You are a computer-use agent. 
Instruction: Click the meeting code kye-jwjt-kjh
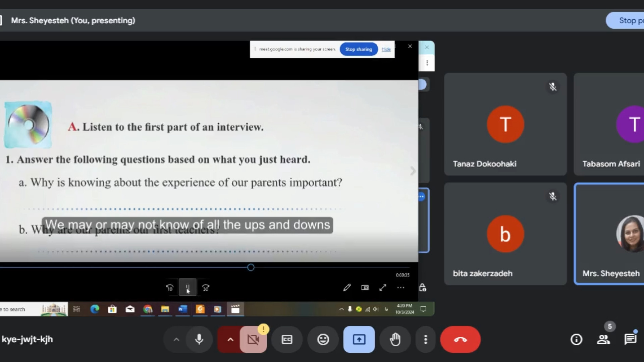click(x=27, y=339)
